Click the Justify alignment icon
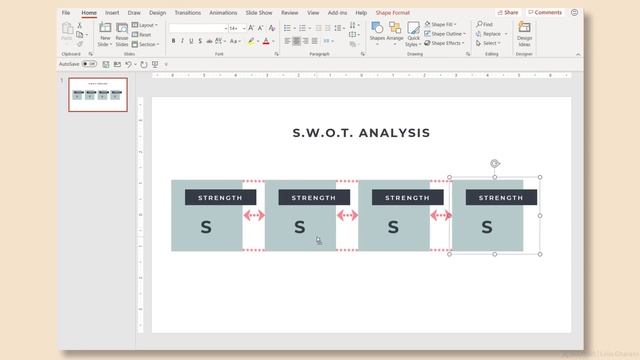The width and height of the screenshot is (640, 360). [x=315, y=41]
